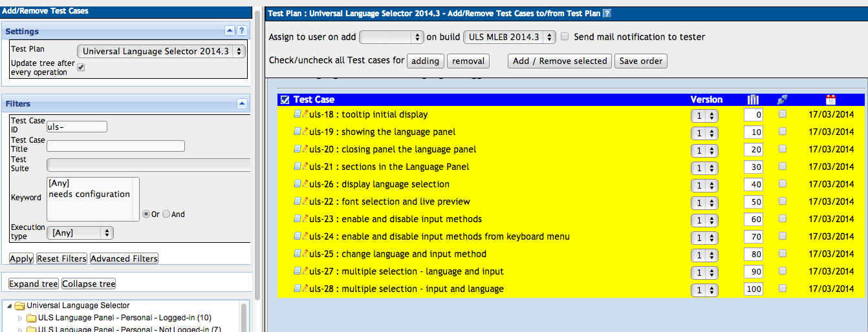
Task: Open the Execution type dropdown
Action: [x=81, y=233]
